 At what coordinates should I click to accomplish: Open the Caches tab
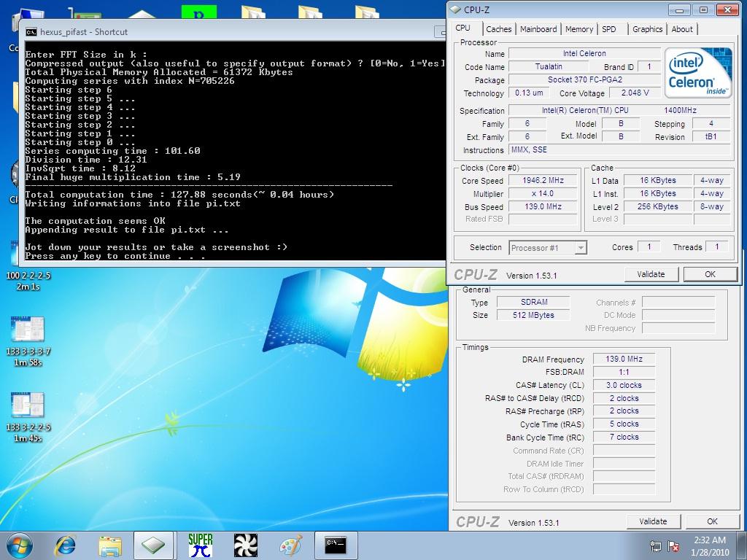(499, 29)
